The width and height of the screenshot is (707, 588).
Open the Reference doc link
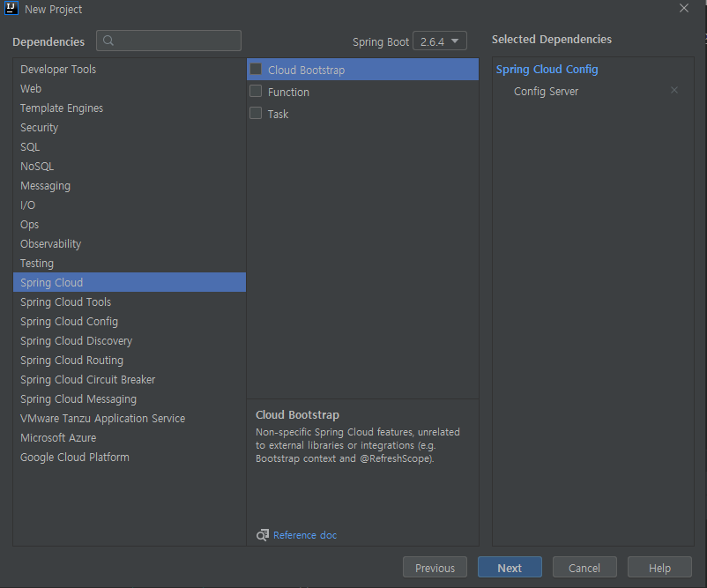[x=304, y=535]
